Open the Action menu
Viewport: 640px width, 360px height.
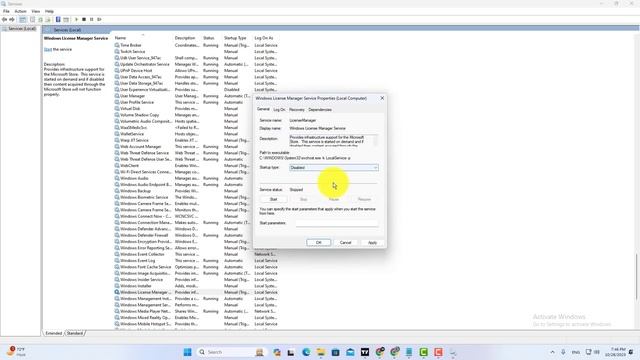coord(20,11)
